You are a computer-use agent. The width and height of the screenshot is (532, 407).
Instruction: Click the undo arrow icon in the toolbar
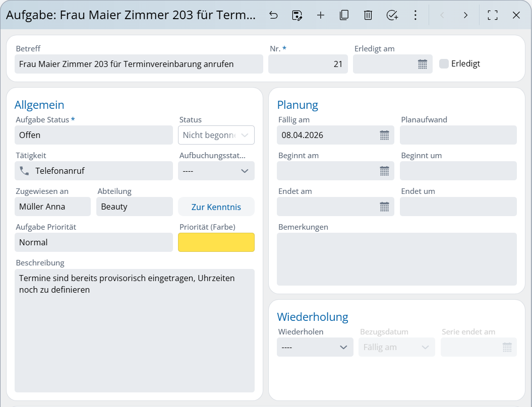273,15
